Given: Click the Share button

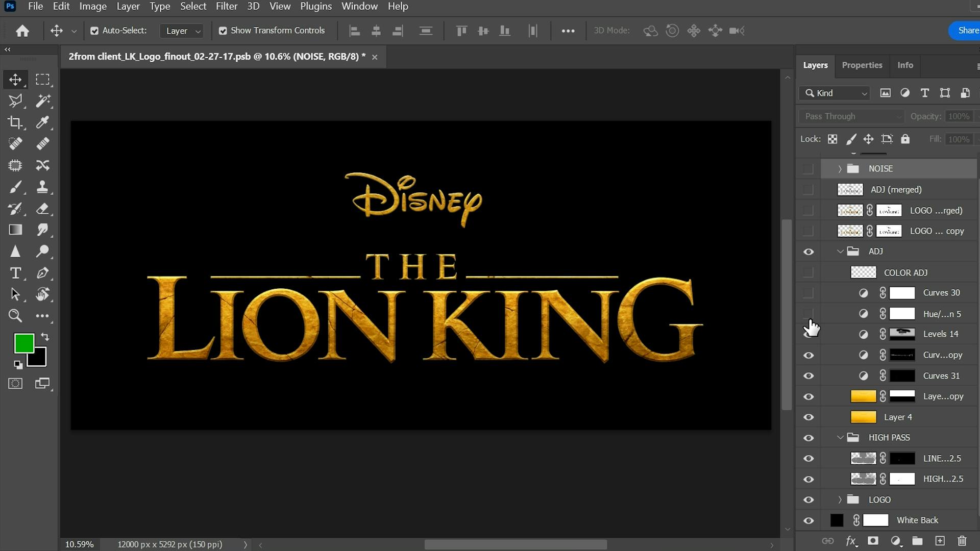Looking at the screenshot, I should click(x=965, y=31).
